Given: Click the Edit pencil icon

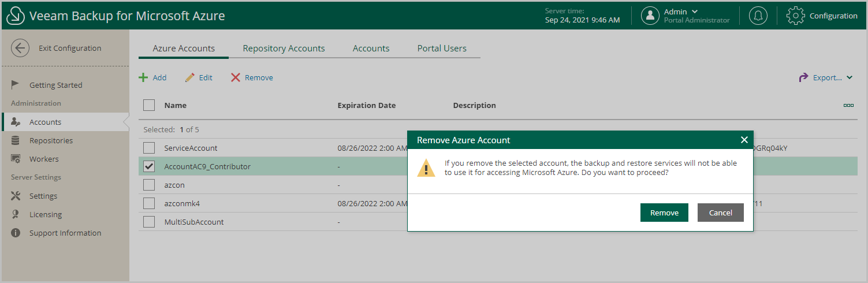Looking at the screenshot, I should click(x=190, y=77).
